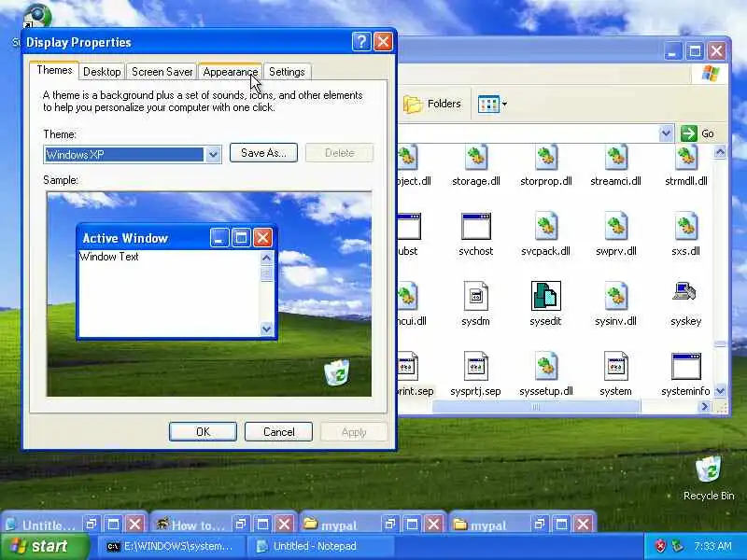
Task: Click the 7:33 AM clock
Action: pyautogui.click(x=712, y=546)
